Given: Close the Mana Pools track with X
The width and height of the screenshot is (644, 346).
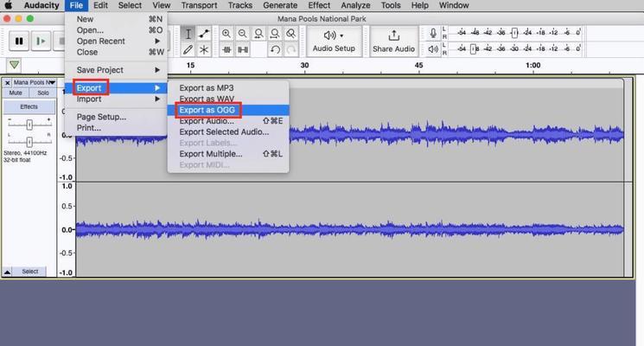Looking at the screenshot, I should click(7, 82).
